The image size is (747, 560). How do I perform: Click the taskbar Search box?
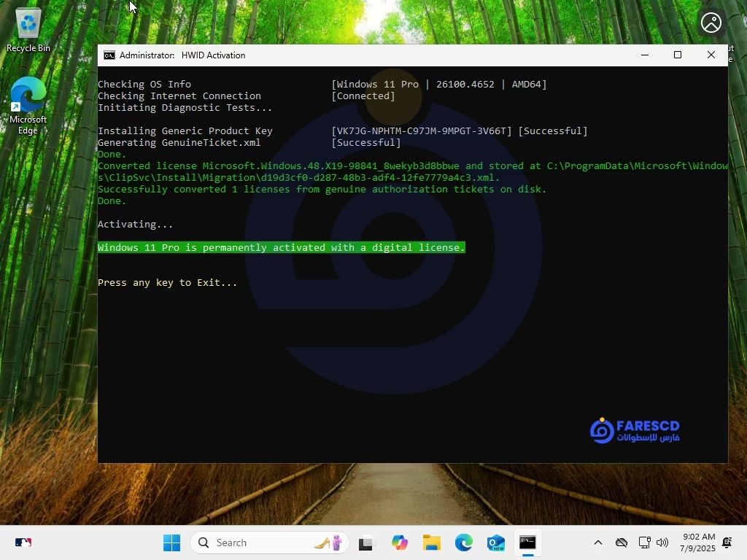click(270, 542)
